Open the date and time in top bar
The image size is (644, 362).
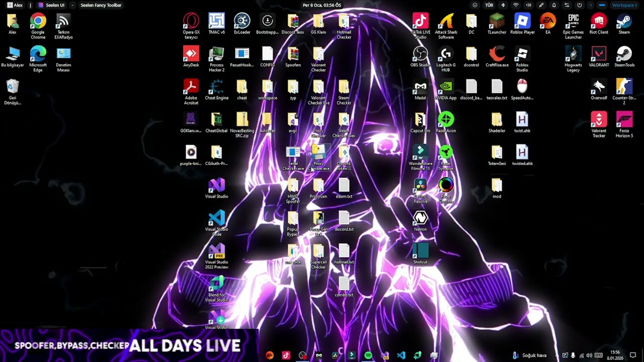tap(322, 5)
